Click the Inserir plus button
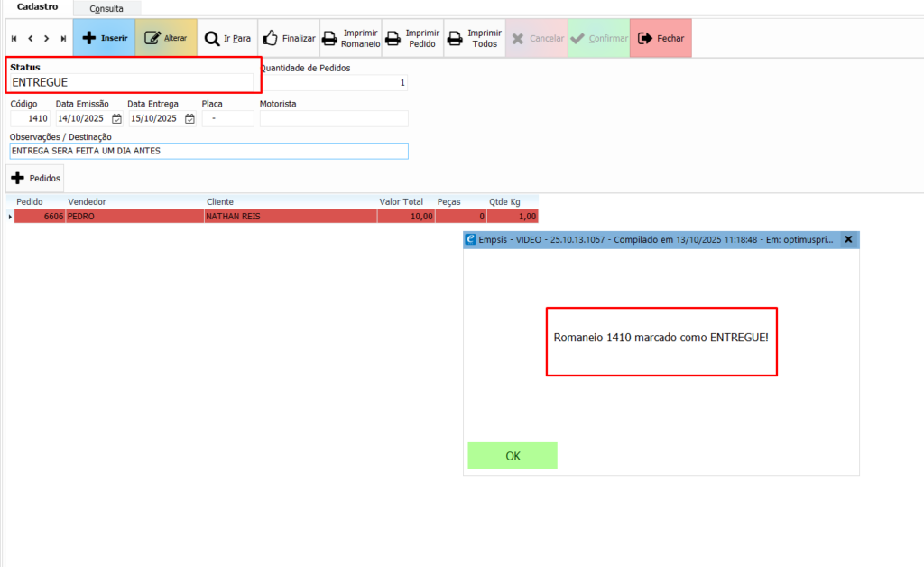924x567 pixels. click(x=104, y=39)
